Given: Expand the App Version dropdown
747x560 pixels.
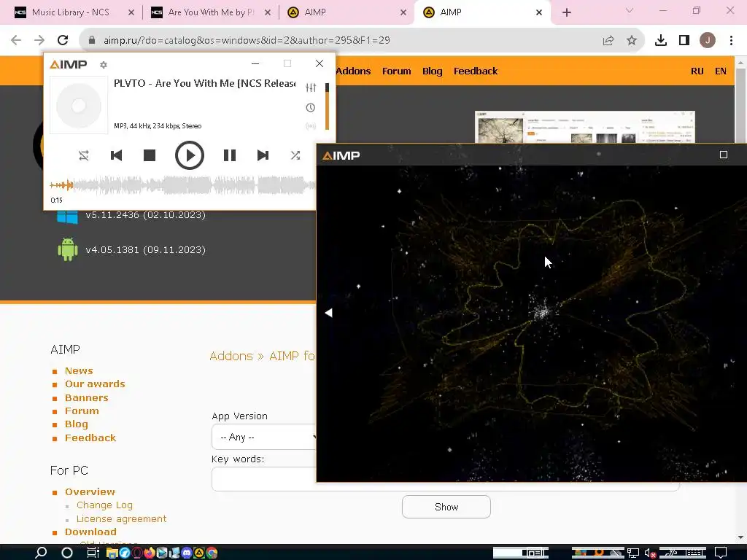Looking at the screenshot, I should (264, 437).
